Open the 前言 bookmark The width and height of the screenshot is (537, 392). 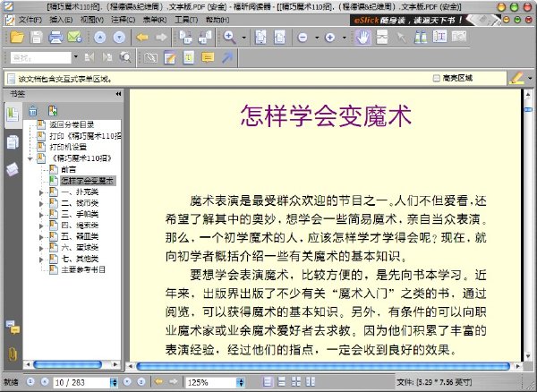tap(69, 169)
